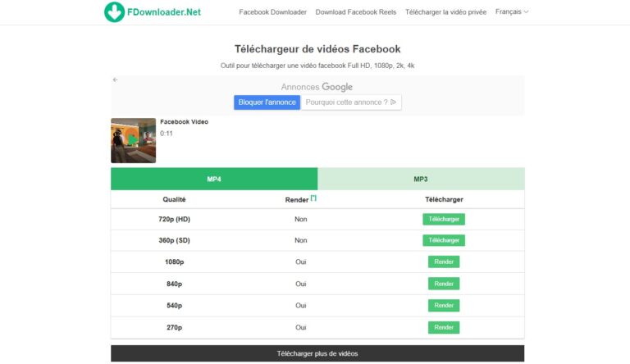
Task: Click the FDownloader.Net green download logo
Action: tap(114, 11)
